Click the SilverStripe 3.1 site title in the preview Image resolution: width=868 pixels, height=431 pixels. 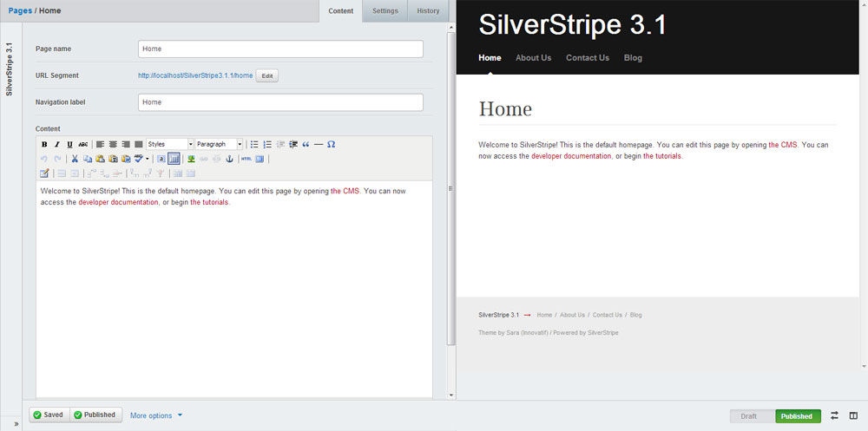tap(572, 25)
